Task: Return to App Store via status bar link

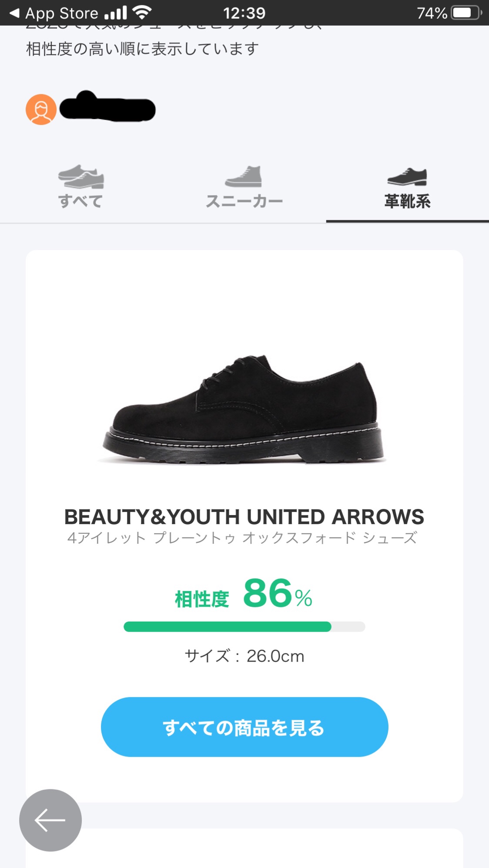Action: (54, 13)
